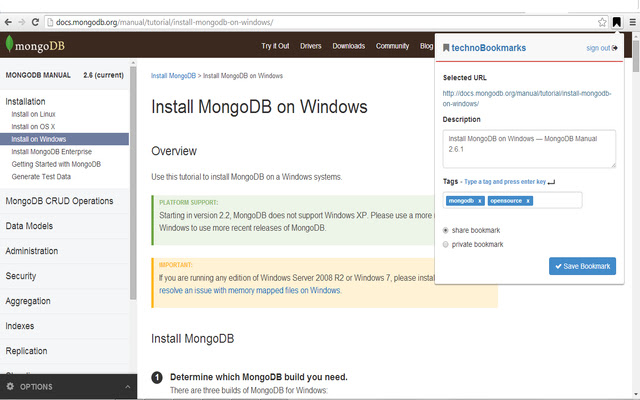
Task: Click in the Description text area
Action: point(529,149)
